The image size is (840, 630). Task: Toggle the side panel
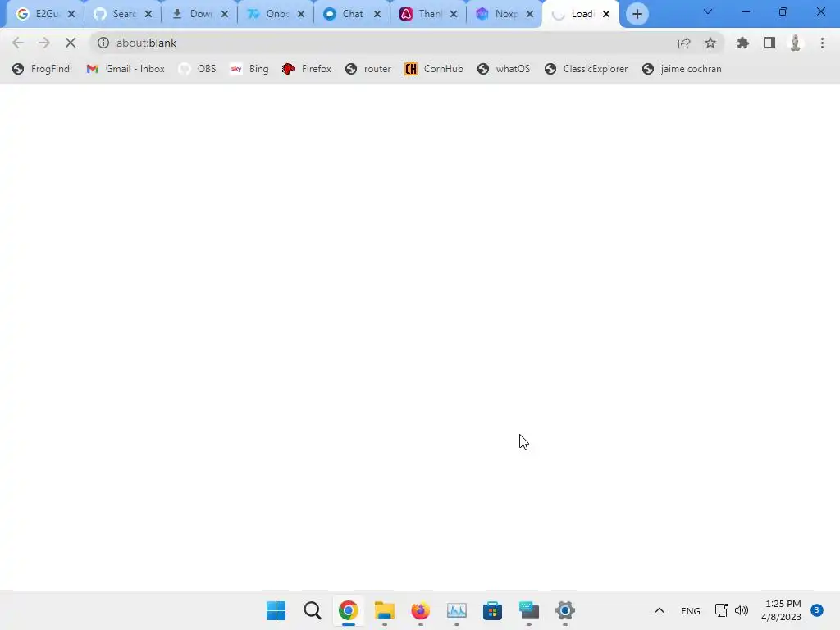(769, 43)
